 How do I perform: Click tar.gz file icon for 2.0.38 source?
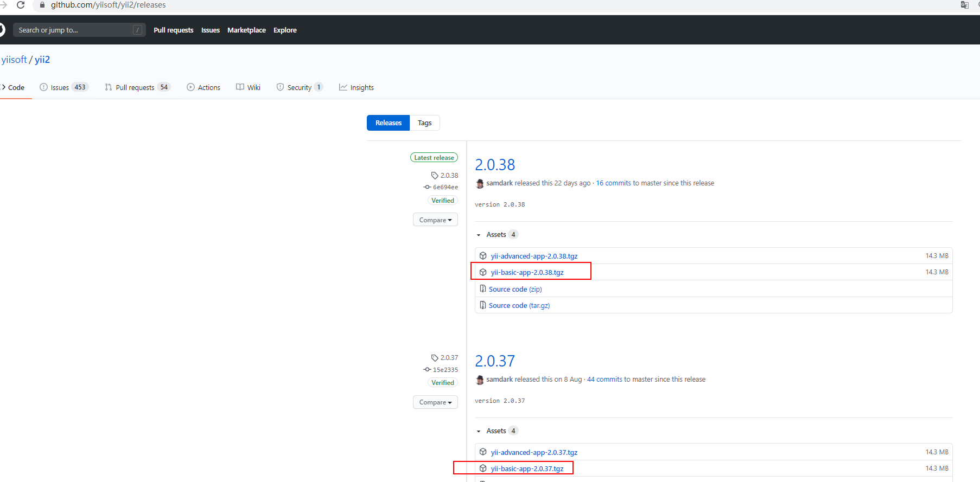point(483,305)
